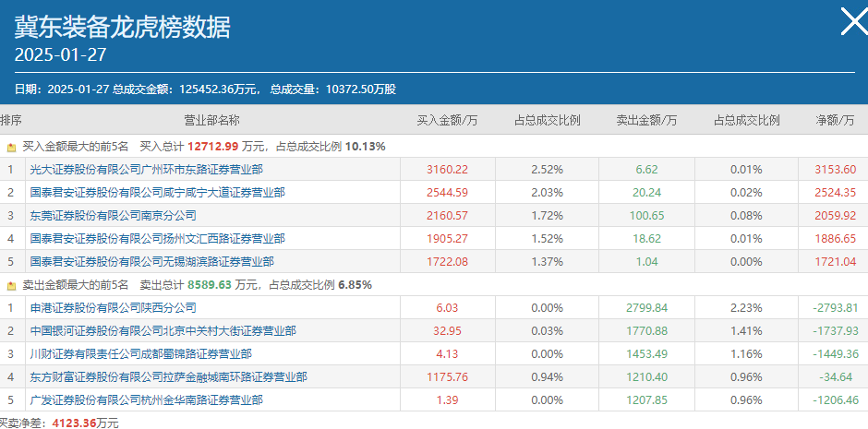This screenshot has height=429, width=868.
Task: Click net difference 4123.36万元
Action: pyautogui.click(x=85, y=423)
